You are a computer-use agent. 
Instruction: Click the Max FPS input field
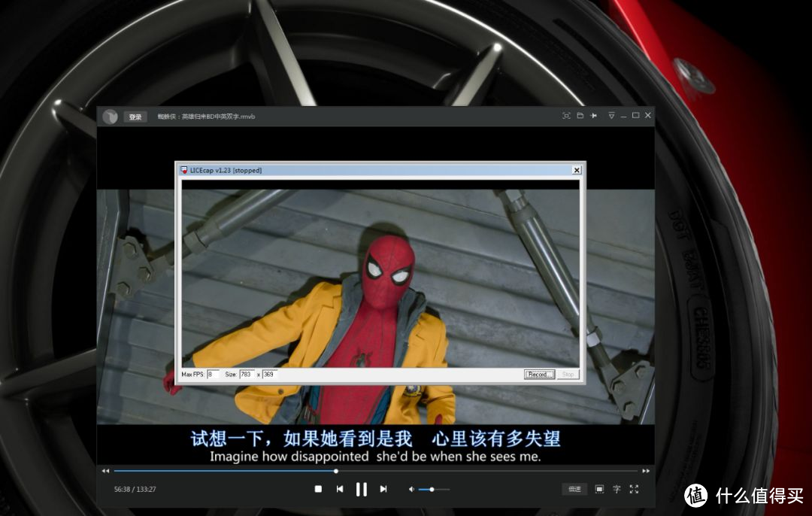(213, 374)
